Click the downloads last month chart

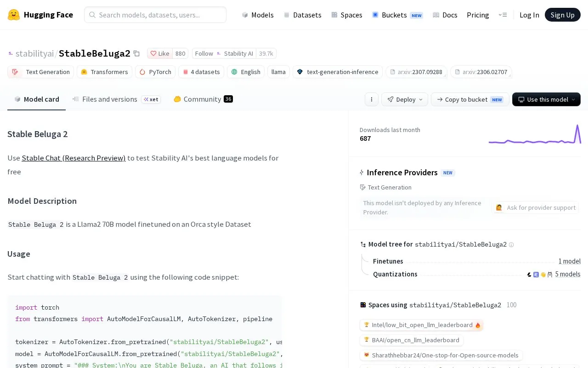[x=535, y=134]
